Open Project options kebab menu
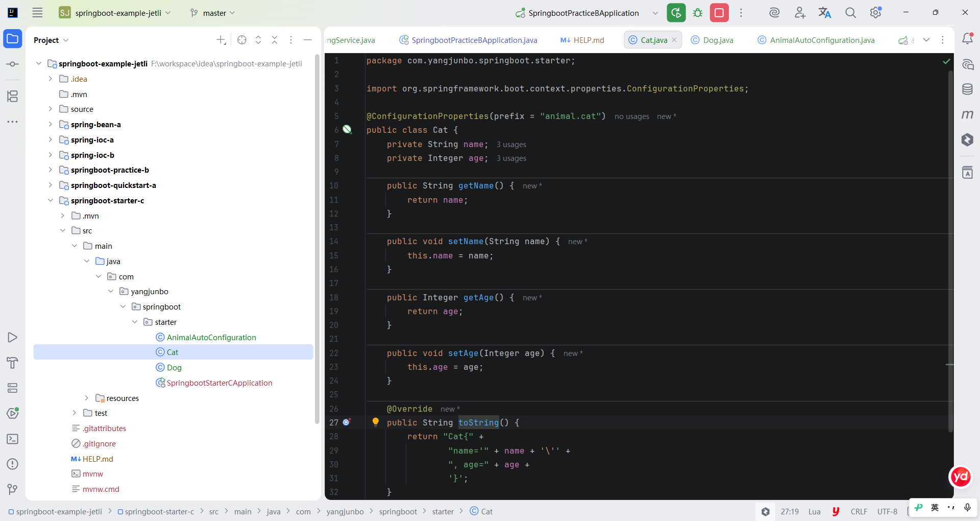980x521 pixels. pos(291,40)
